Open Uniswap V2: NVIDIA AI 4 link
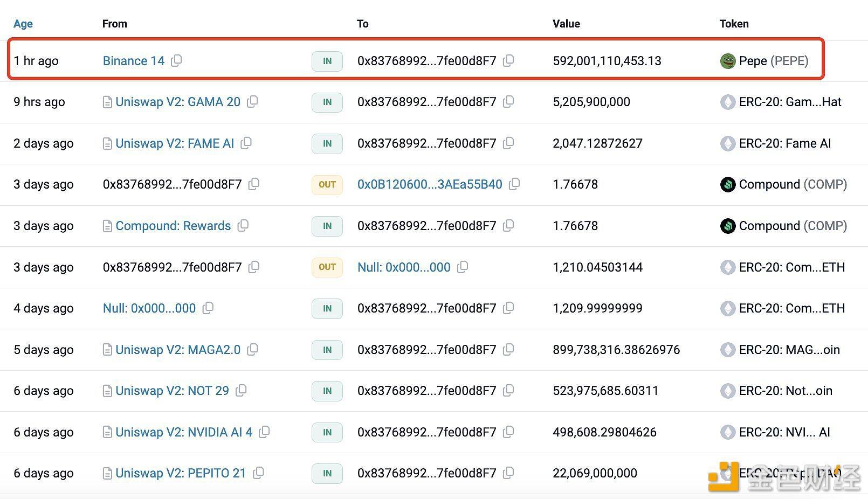The image size is (868, 499). pos(184,432)
